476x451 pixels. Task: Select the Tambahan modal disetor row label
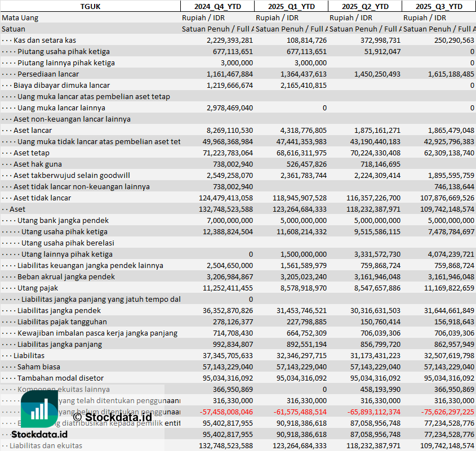coord(60,378)
